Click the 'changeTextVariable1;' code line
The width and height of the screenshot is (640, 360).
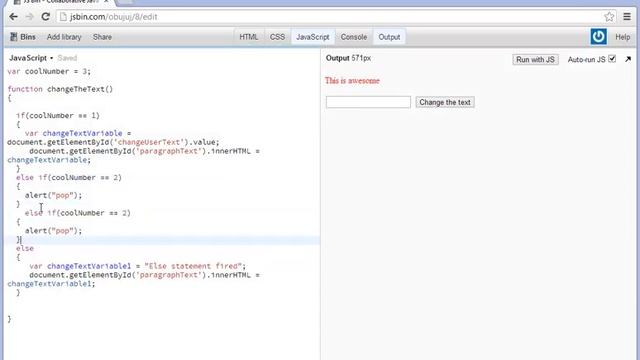click(51, 284)
